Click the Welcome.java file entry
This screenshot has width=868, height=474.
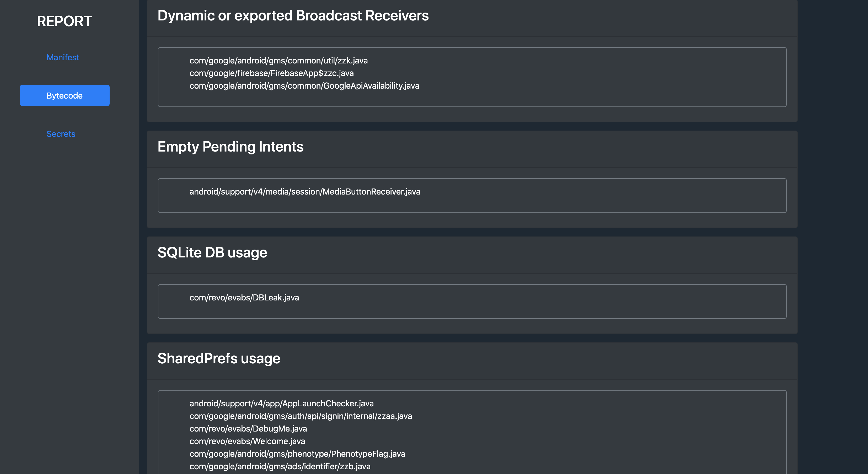[x=247, y=441]
